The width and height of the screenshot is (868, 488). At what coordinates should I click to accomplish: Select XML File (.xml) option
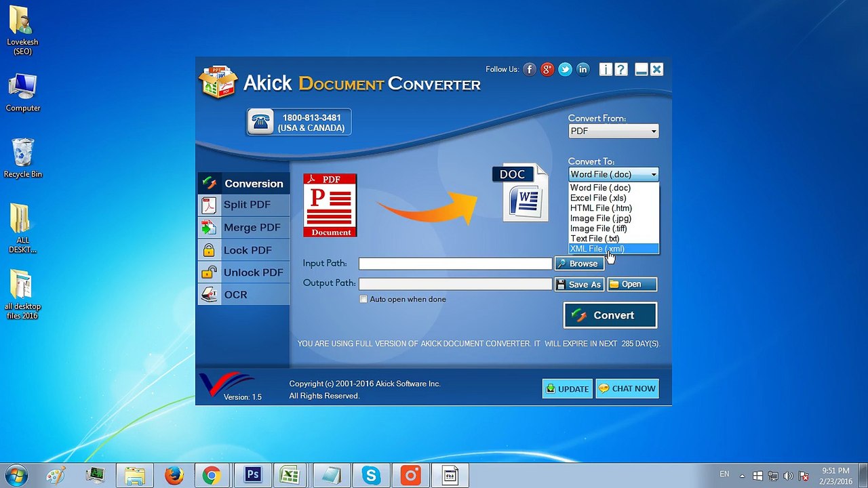[613, 249]
